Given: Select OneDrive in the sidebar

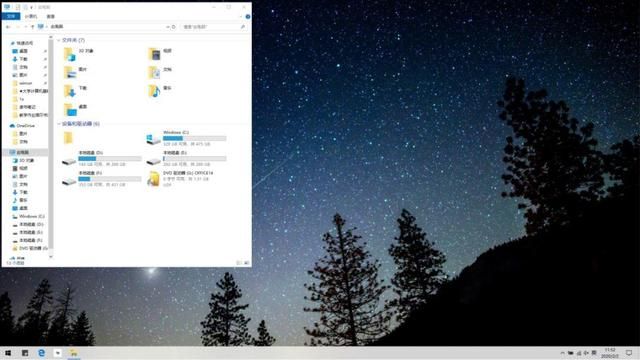Looking at the screenshot, I should point(26,126).
